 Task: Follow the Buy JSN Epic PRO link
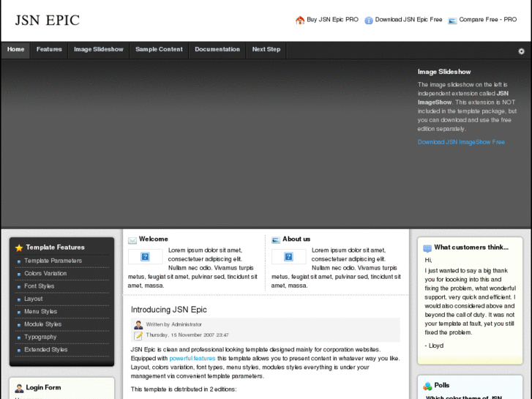pos(332,20)
